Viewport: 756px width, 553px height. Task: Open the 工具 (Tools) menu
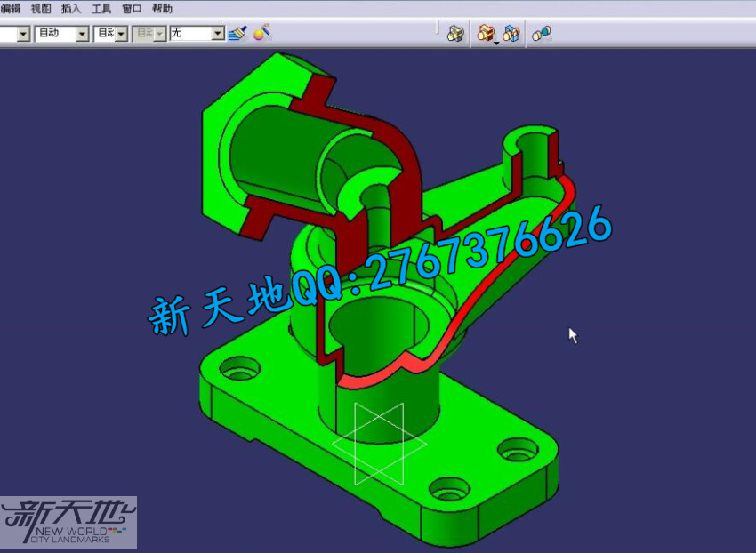click(x=101, y=8)
